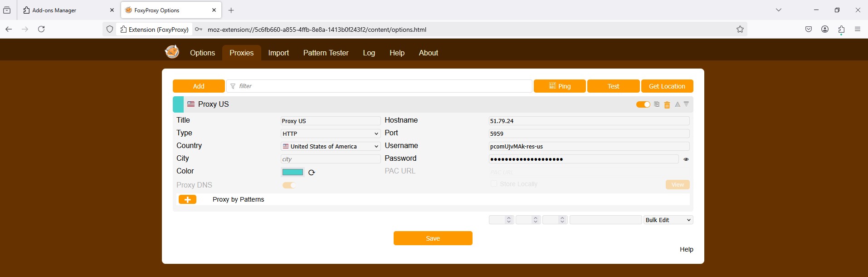Screen dimensions: 868x277
Task: Switch to the Pattern Tester tab
Action: tap(326, 53)
